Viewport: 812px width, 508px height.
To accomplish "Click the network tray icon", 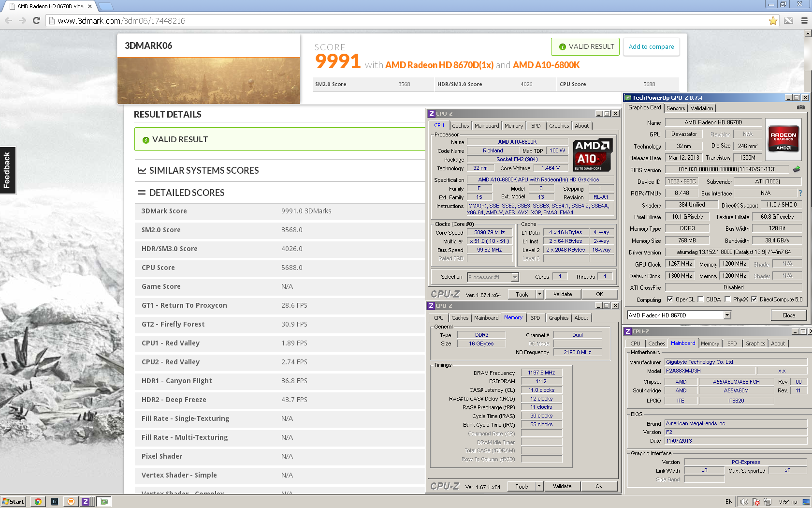I will click(768, 502).
